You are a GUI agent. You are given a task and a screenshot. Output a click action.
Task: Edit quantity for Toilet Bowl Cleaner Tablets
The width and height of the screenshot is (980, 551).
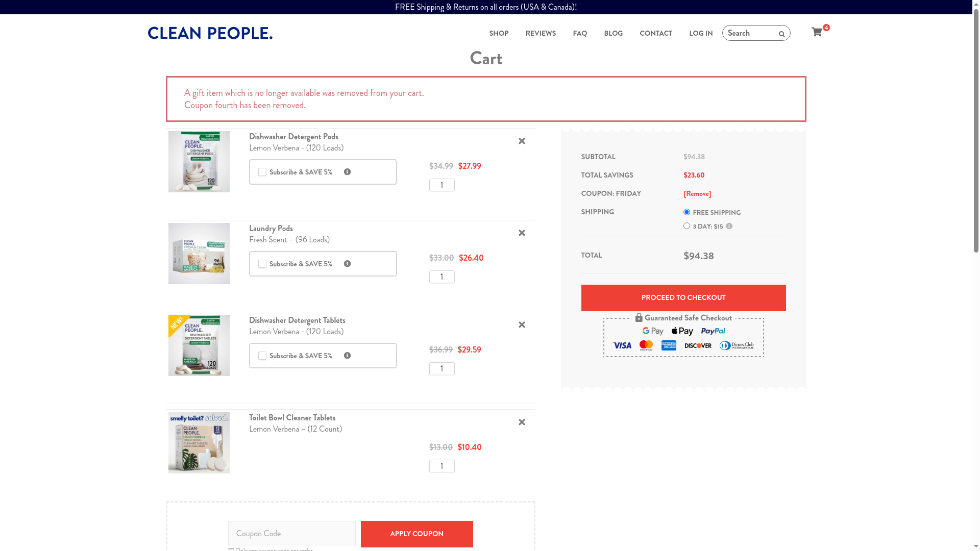(442, 466)
